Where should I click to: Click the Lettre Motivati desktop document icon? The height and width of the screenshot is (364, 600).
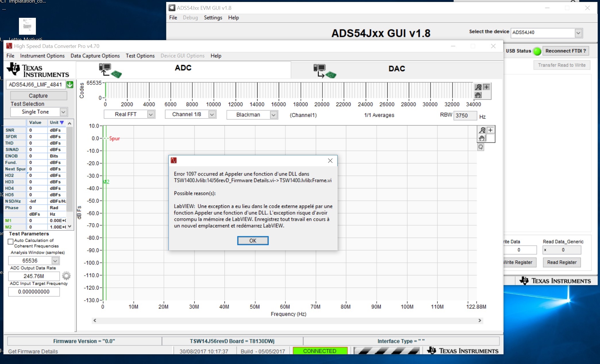point(27,26)
